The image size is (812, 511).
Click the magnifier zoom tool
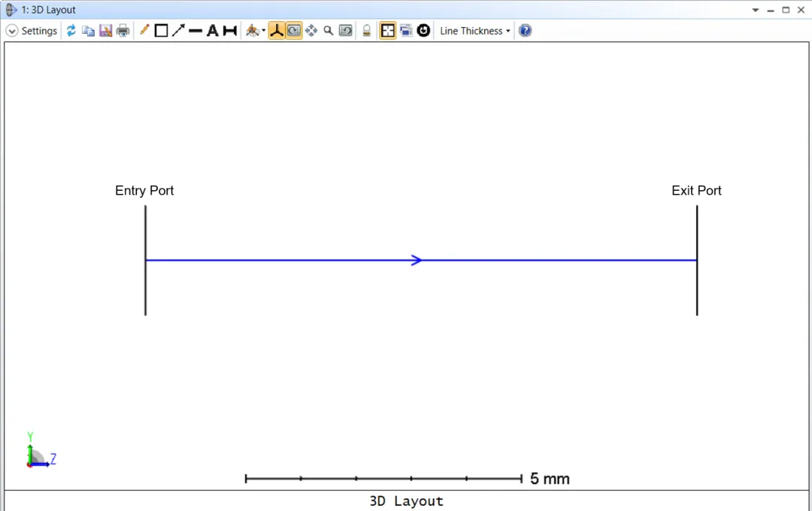pyautogui.click(x=329, y=31)
